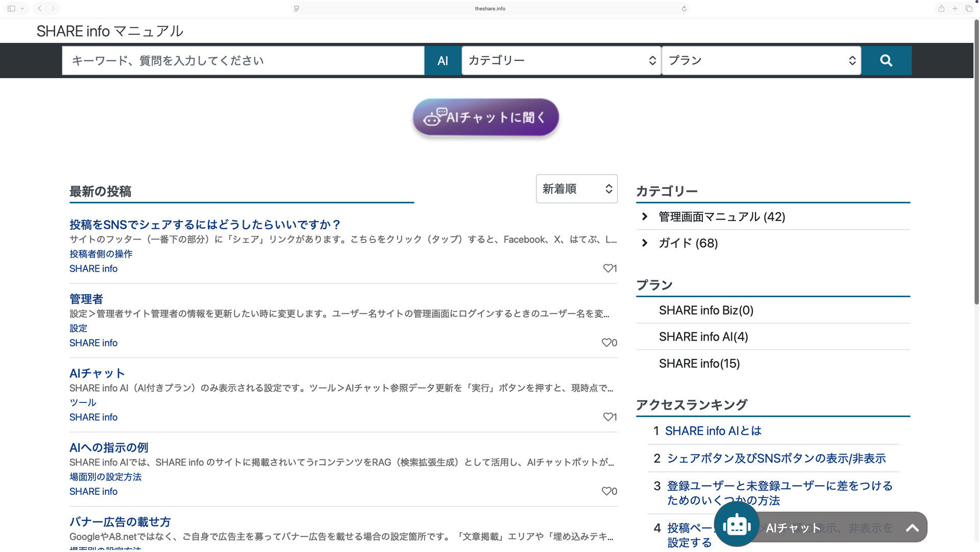Click SHARE info link under SNS post
980x552 pixels.
[93, 269]
